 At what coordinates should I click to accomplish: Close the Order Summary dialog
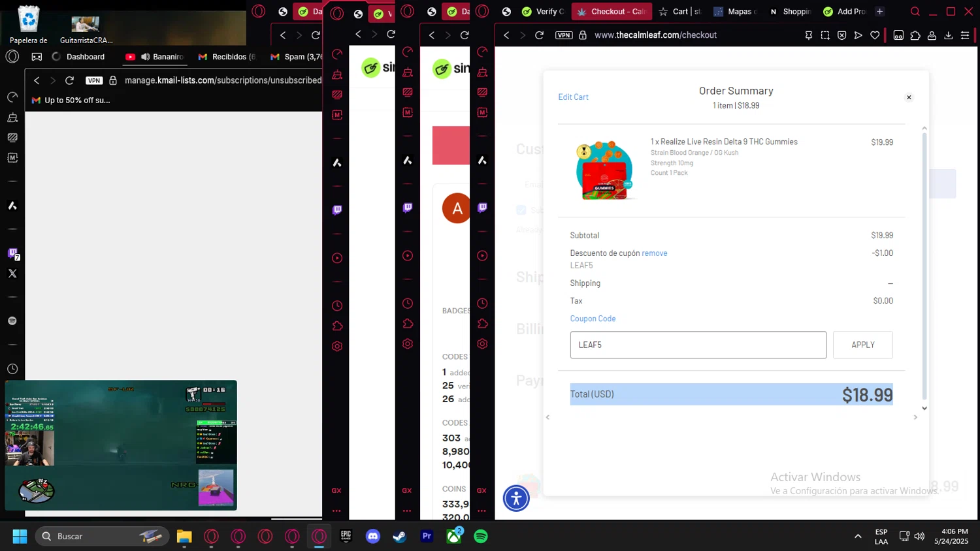[x=908, y=97]
